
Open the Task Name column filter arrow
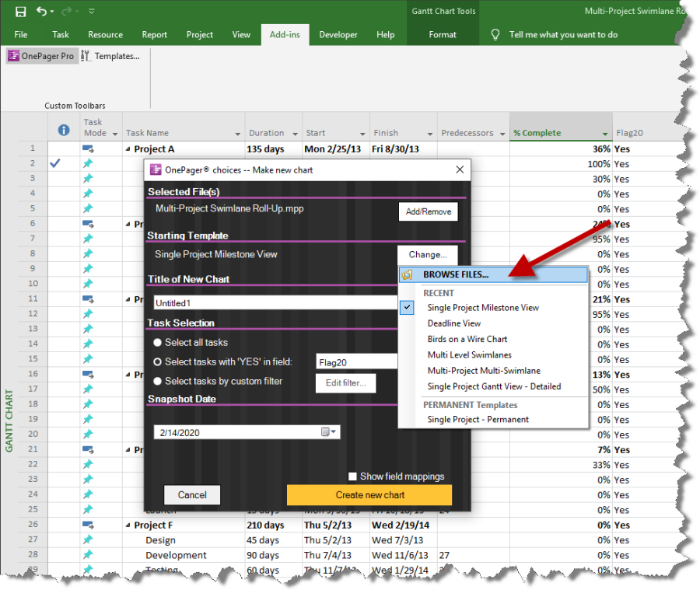pos(237,134)
